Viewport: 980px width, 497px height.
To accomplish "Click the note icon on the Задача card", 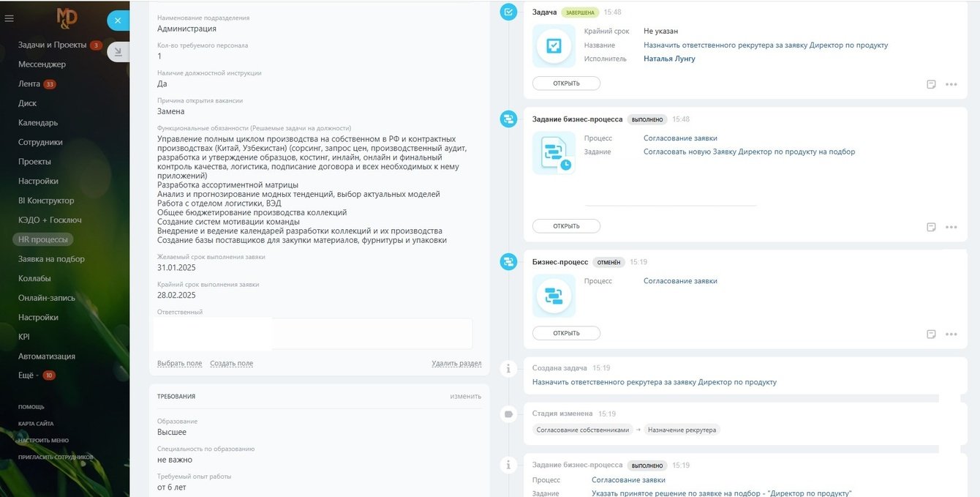I will coord(931,84).
